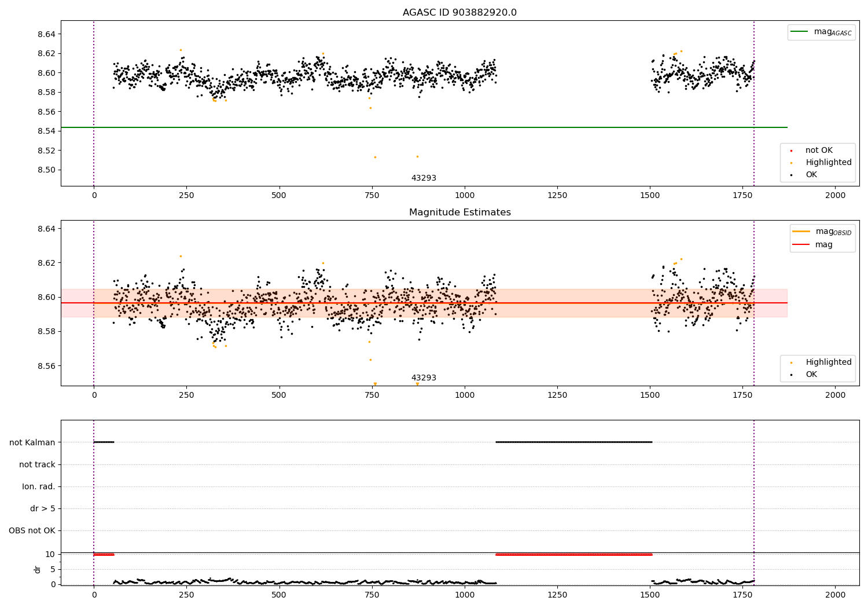Image resolution: width=868 pixels, height=608 pixels.
Task: Click the '8.52' y-tick in the top plot
Action: tap(46, 151)
